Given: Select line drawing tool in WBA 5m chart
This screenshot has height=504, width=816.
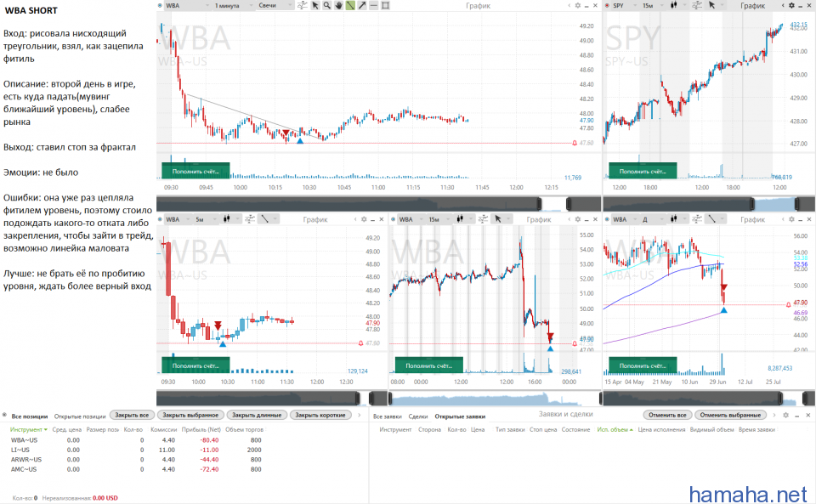Looking at the screenshot, I should click(x=265, y=219).
